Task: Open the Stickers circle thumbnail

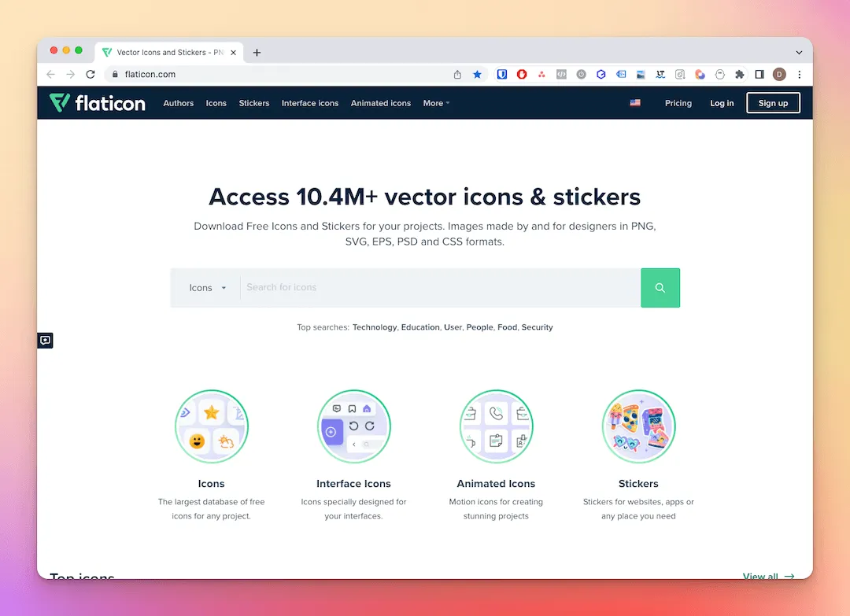Action: [638, 426]
